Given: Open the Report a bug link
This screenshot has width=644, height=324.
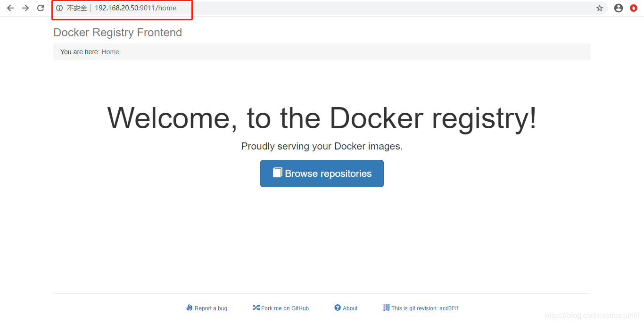Looking at the screenshot, I should 207,308.
